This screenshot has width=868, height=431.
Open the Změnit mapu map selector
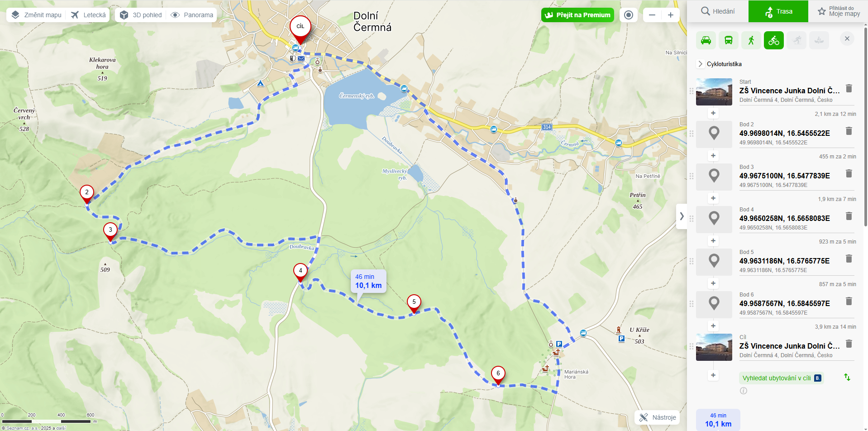(36, 15)
